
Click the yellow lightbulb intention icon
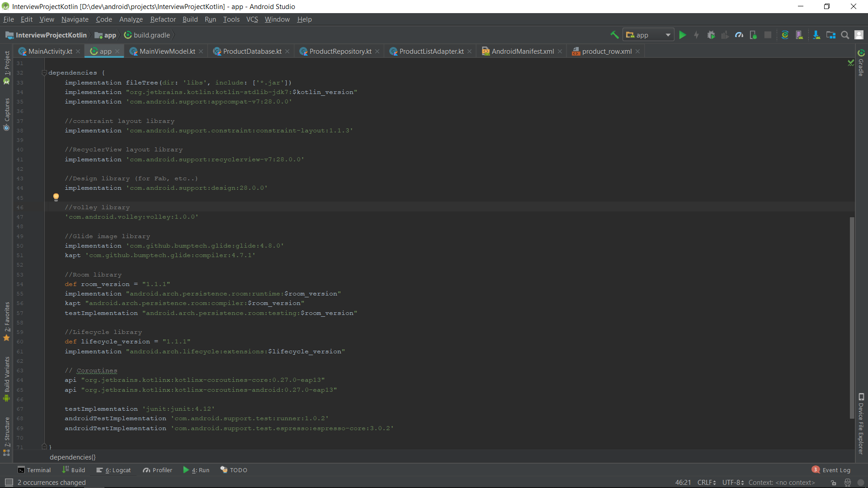tap(56, 197)
